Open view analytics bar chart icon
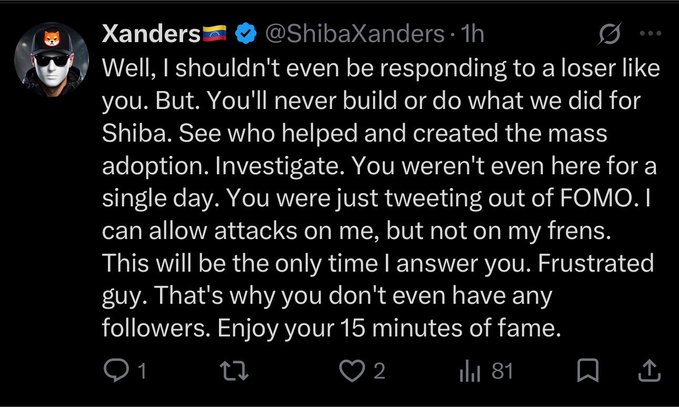Screen dimensions: 679x407 point(470,371)
